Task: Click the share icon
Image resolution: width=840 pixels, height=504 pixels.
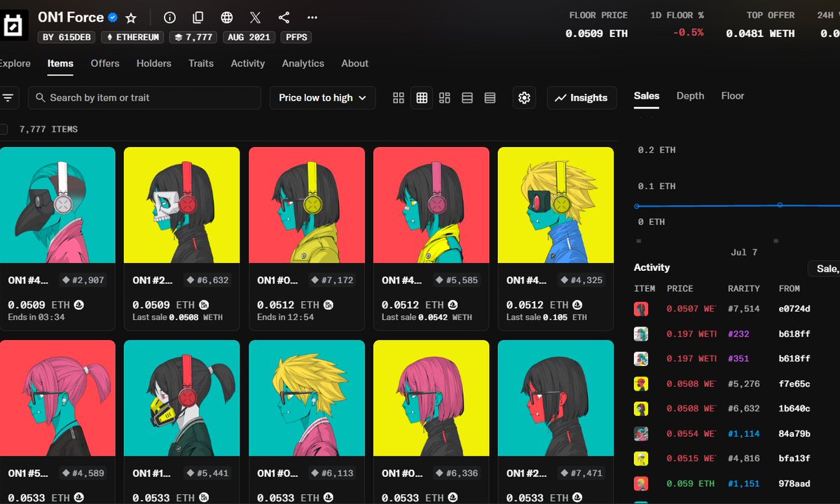Action: point(284,17)
